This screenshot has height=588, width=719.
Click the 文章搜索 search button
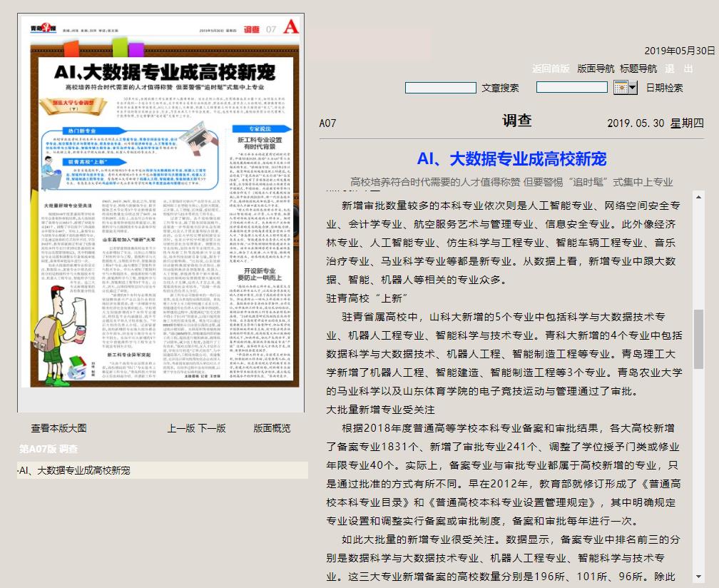click(500, 88)
